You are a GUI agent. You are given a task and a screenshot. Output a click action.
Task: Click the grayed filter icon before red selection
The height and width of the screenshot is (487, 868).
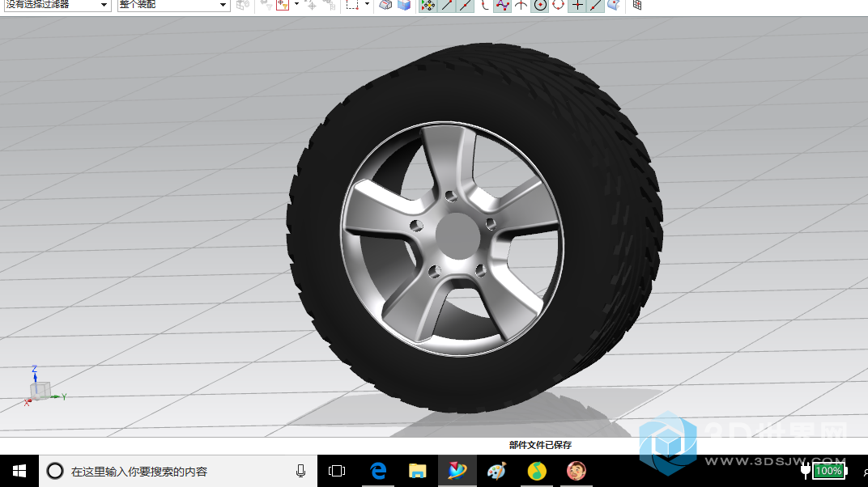coord(266,5)
